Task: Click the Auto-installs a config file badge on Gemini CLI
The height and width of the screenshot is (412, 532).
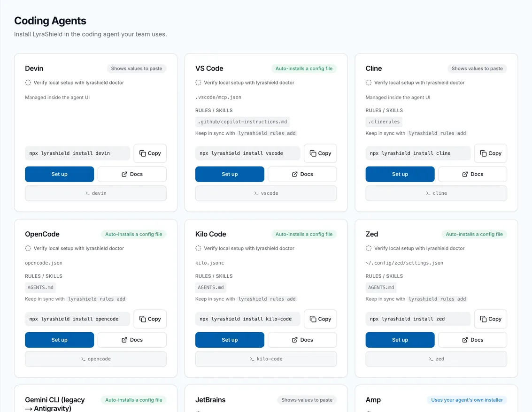Action: pos(134,400)
